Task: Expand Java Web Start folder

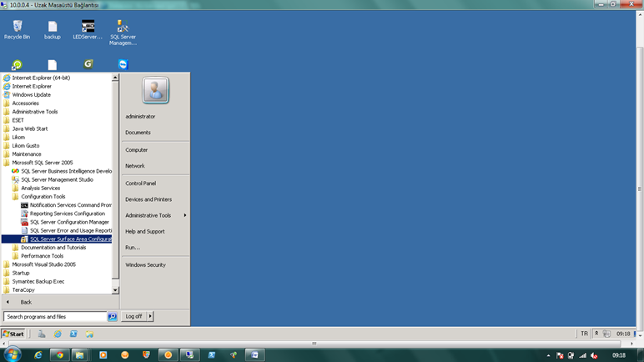Action: tap(29, 128)
